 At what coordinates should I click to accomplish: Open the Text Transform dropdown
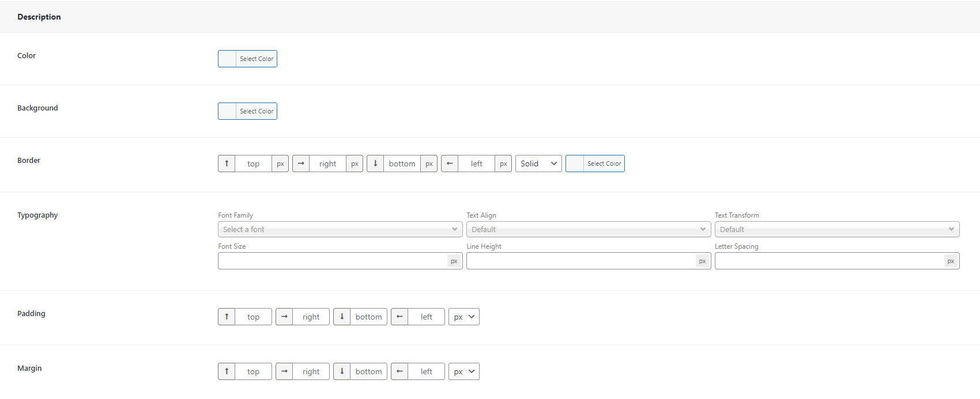click(837, 229)
